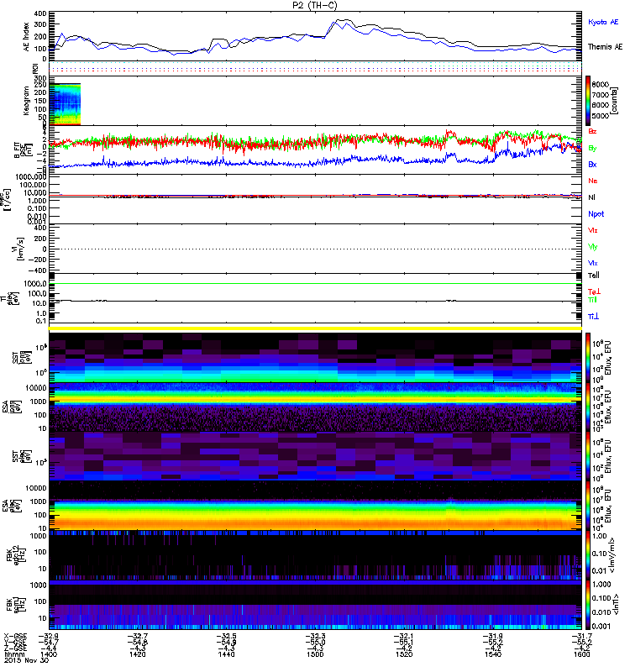Click the yellow horizontal bar above SST panel
Image resolution: width=630 pixels, height=672 pixels.
point(317,328)
